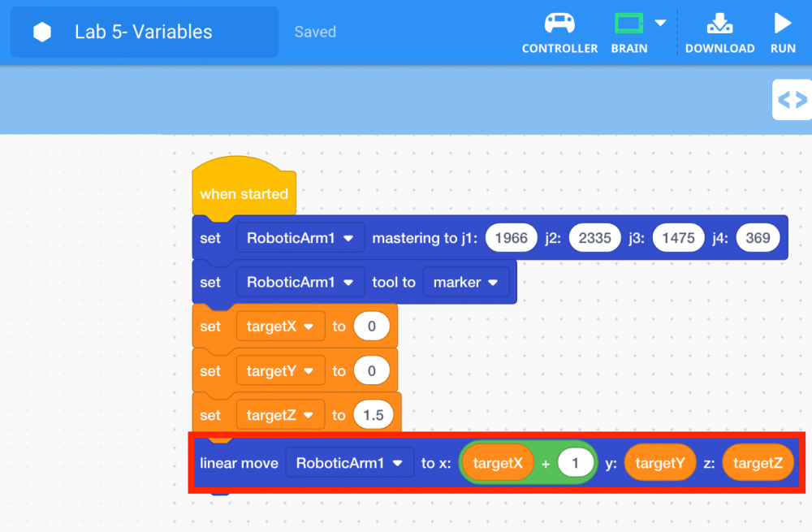The height and width of the screenshot is (532, 812).
Task: Edit the targetZ value field 1.5
Action: tap(374, 415)
